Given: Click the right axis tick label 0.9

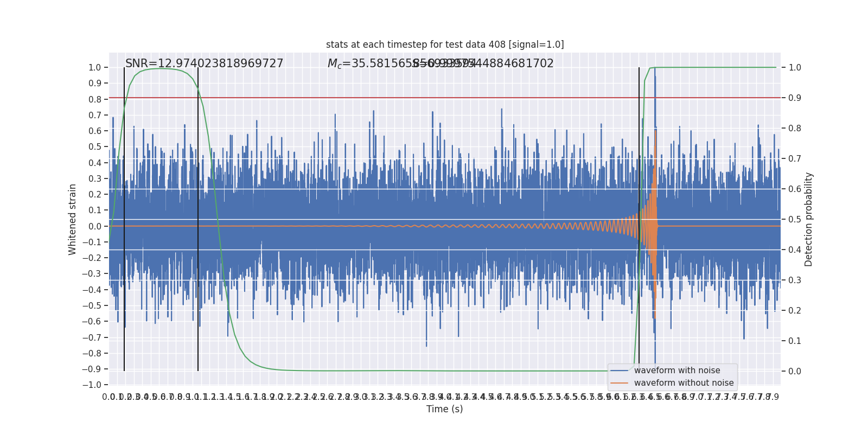Looking at the screenshot, I should (x=795, y=98).
